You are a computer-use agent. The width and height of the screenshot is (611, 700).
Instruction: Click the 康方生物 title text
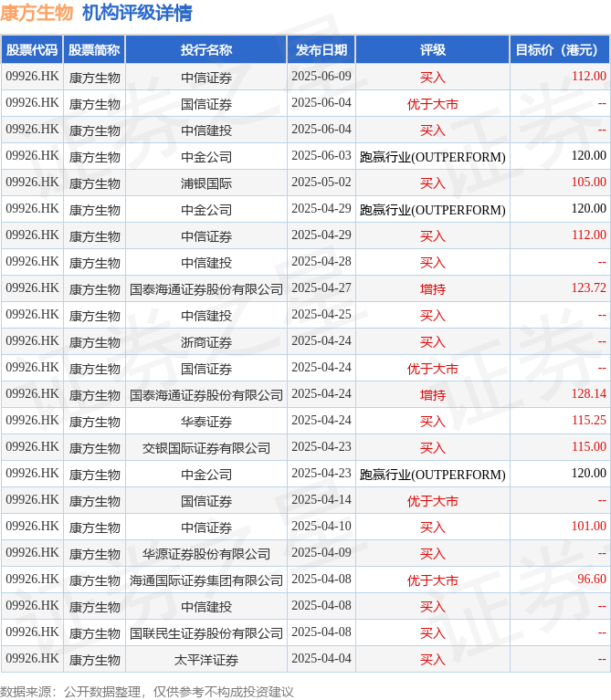click(37, 13)
